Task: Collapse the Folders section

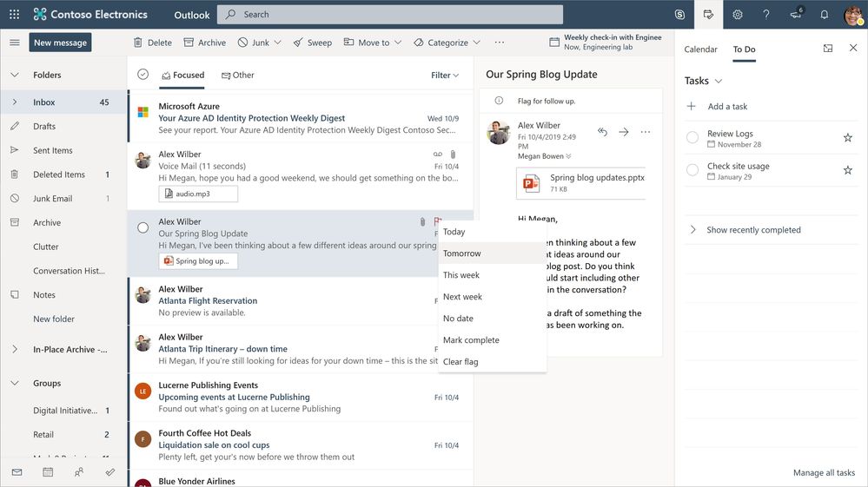Action: [15, 75]
